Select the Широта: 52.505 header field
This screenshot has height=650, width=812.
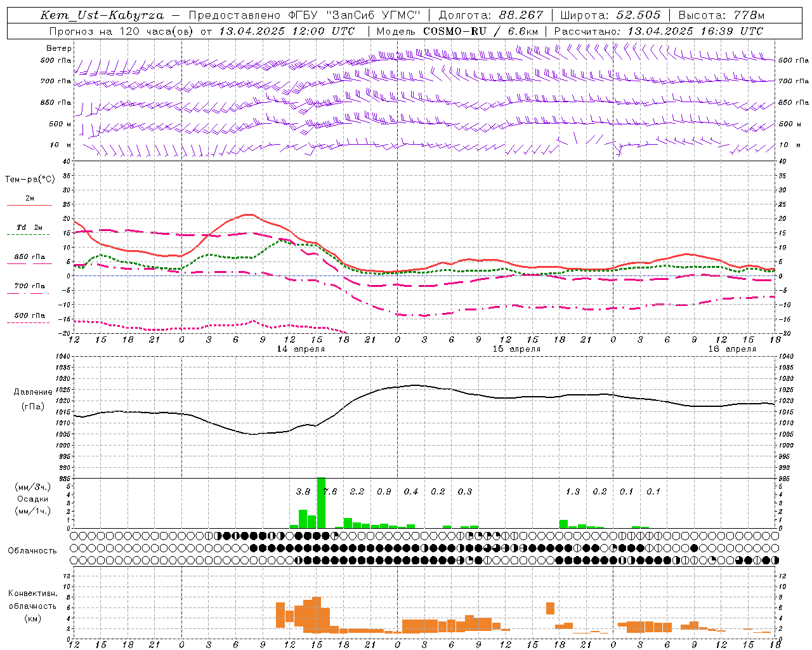[610, 15]
